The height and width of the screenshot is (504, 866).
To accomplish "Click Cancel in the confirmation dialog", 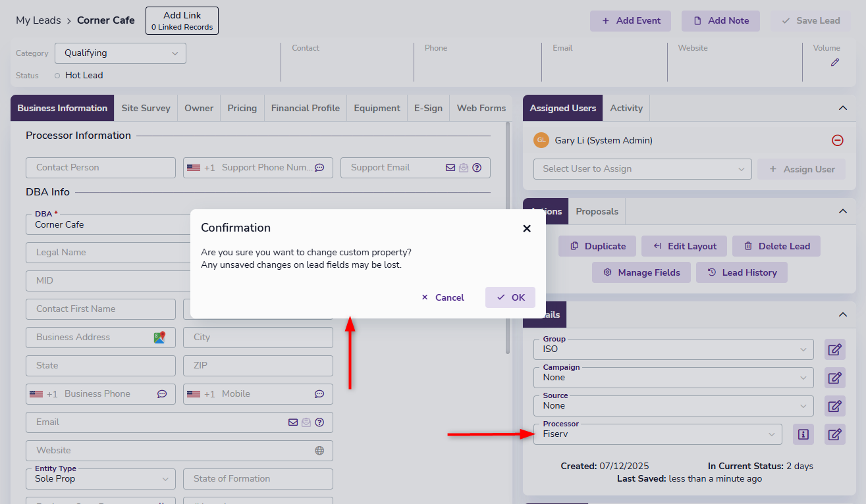I will (x=443, y=297).
